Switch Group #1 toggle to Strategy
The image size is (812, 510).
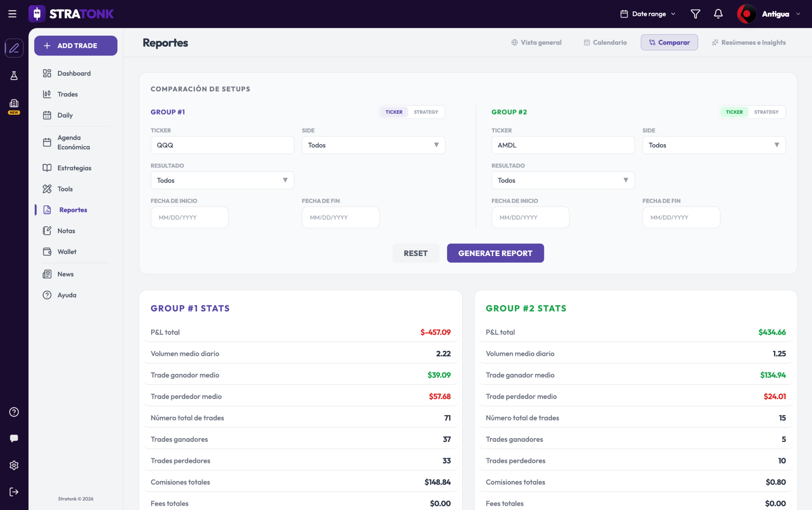pos(426,112)
